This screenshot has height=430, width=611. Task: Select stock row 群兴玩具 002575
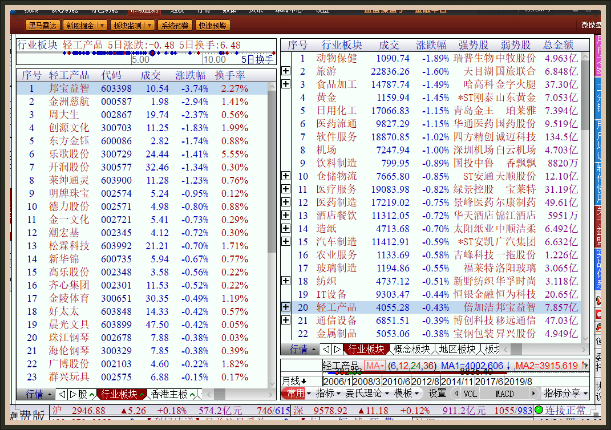pos(142,377)
